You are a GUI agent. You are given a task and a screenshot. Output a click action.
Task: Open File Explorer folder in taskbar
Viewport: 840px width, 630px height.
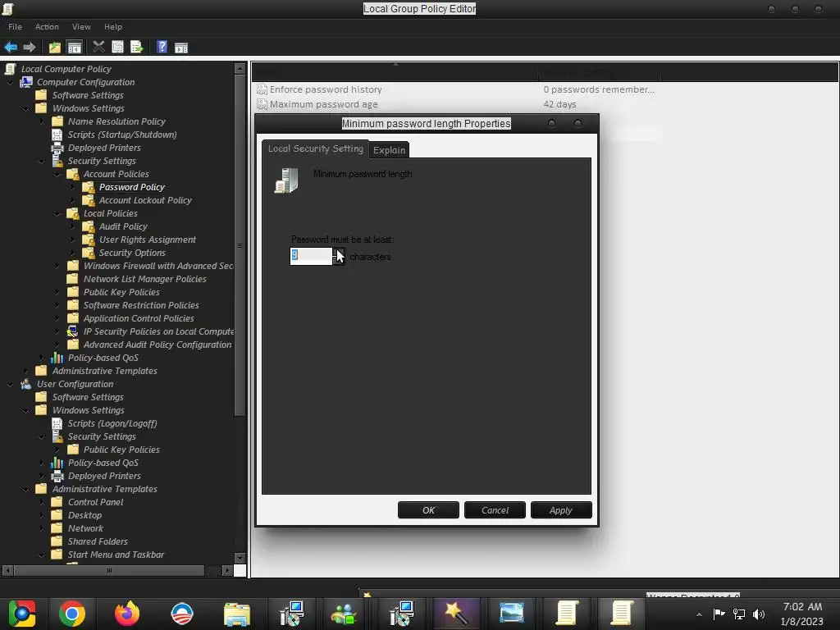(237, 614)
